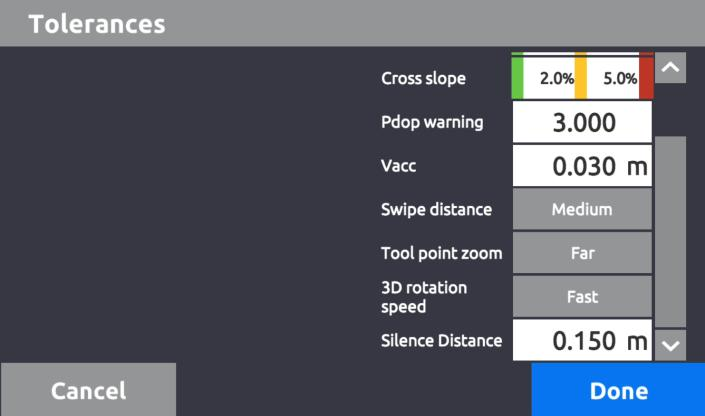705x416 pixels.
Task: Edit the 5.0% cross slope value
Action: [615, 79]
